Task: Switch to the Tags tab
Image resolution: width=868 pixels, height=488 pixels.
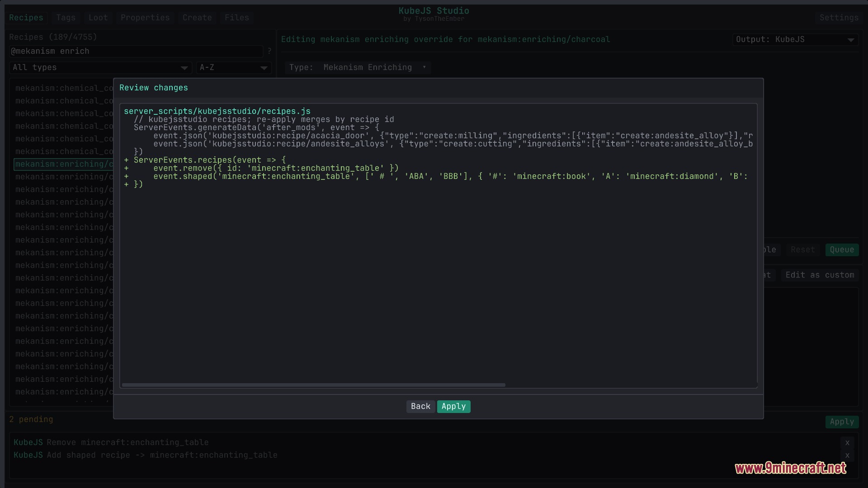Action: pyautogui.click(x=66, y=18)
